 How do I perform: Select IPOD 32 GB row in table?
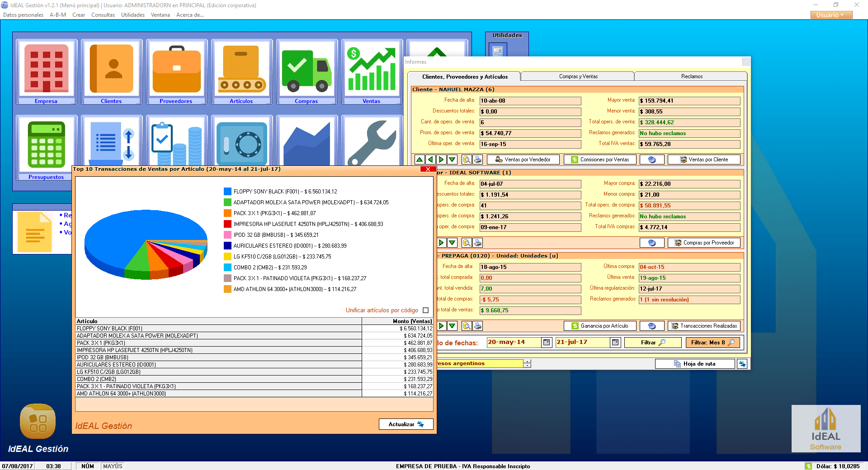(x=254, y=357)
